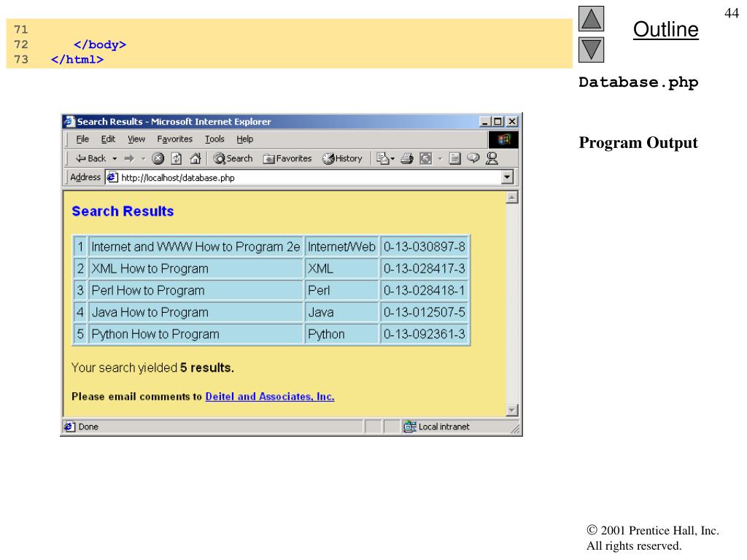Open the Favorites menu
This screenshot has width=747, height=560.
(175, 139)
